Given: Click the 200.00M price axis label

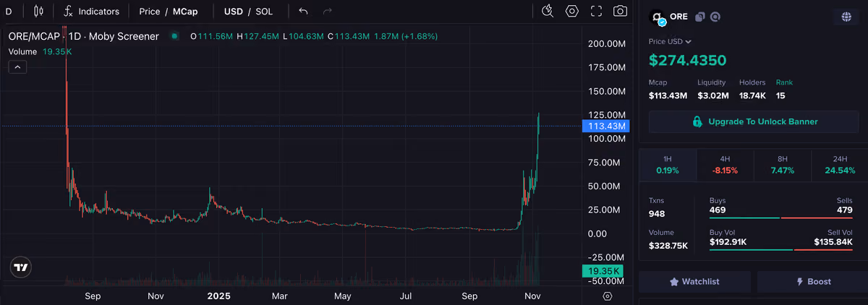Looking at the screenshot, I should tap(607, 44).
